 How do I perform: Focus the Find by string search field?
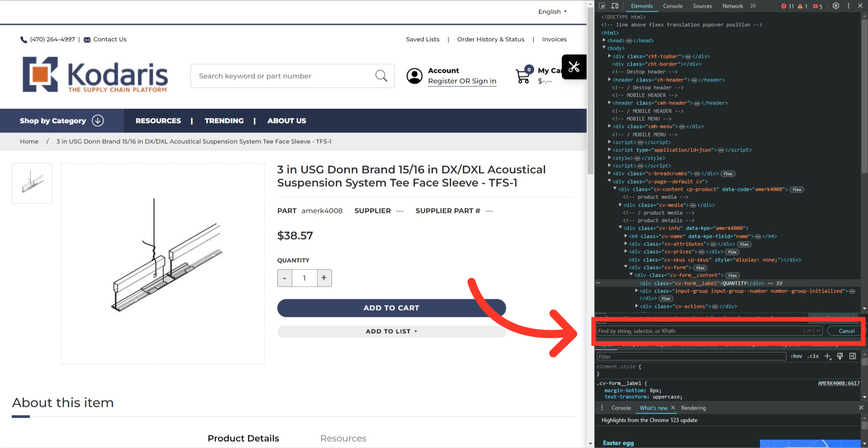coord(700,331)
